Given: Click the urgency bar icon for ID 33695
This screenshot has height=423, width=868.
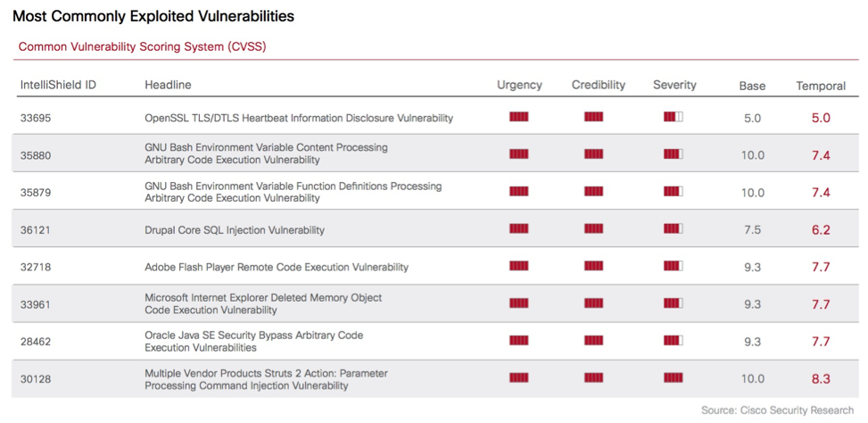Looking at the screenshot, I should tap(518, 117).
